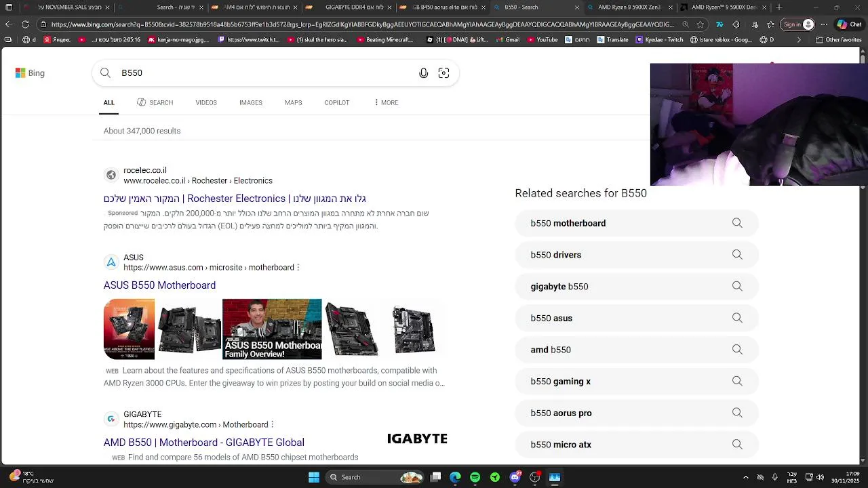This screenshot has width=868, height=488.
Task: Click the GIGABYTE site favicon in results
Action: 111,419
